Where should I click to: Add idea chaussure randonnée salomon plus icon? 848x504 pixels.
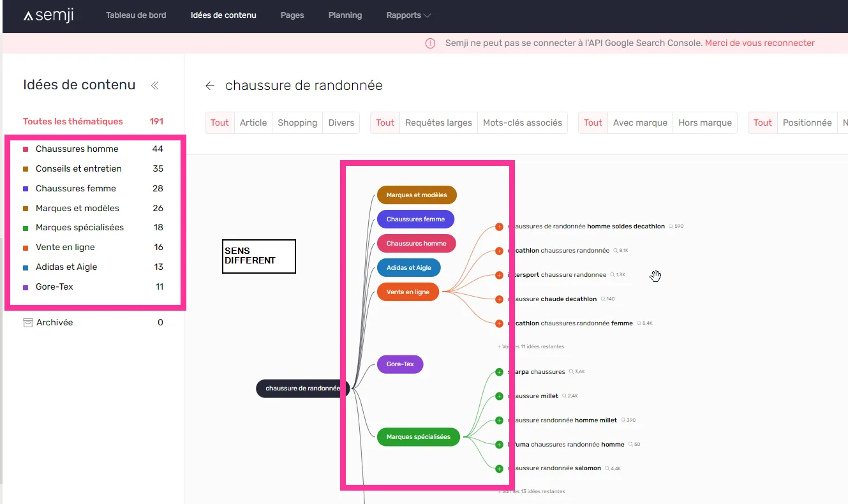pos(499,468)
